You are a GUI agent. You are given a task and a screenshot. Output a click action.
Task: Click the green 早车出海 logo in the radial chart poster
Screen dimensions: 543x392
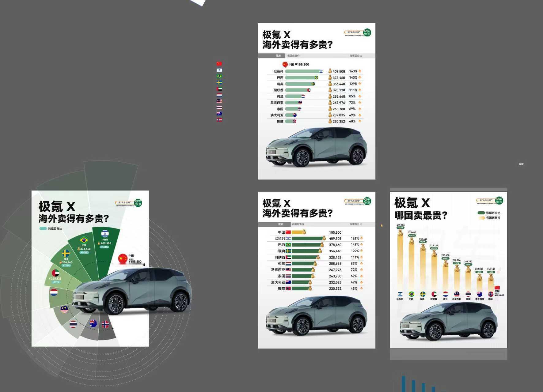pyautogui.click(x=138, y=203)
